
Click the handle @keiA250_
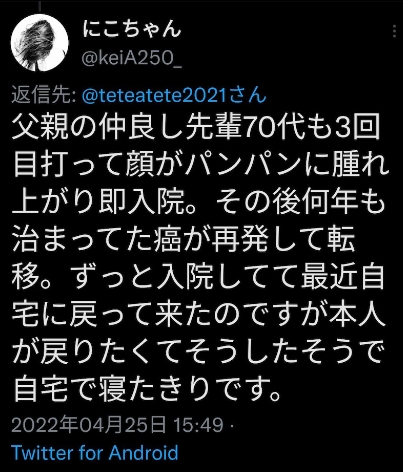point(132,59)
